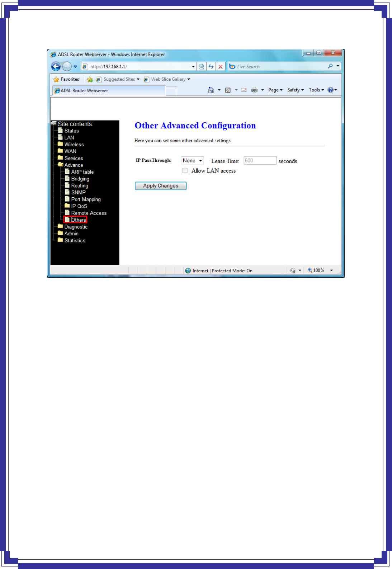Open the zoom level dropdown arrow

[x=331, y=271]
